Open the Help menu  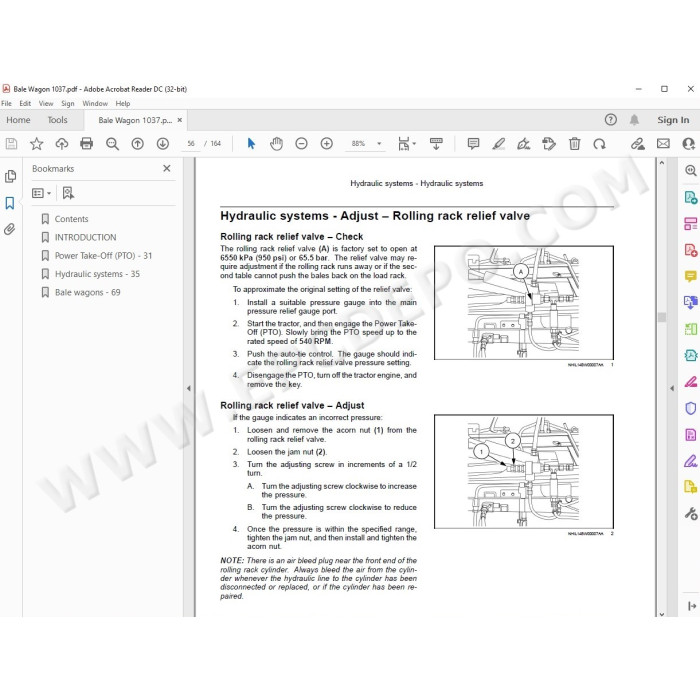coord(123,104)
